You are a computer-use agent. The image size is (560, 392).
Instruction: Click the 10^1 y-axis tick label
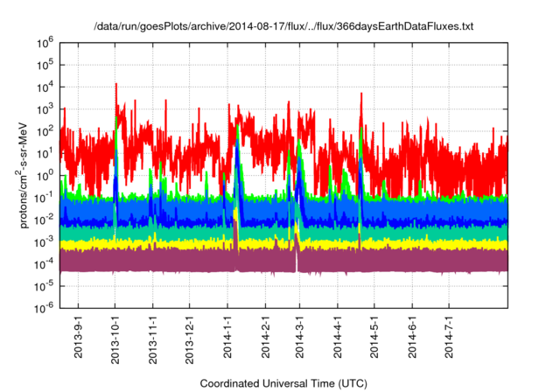click(45, 153)
